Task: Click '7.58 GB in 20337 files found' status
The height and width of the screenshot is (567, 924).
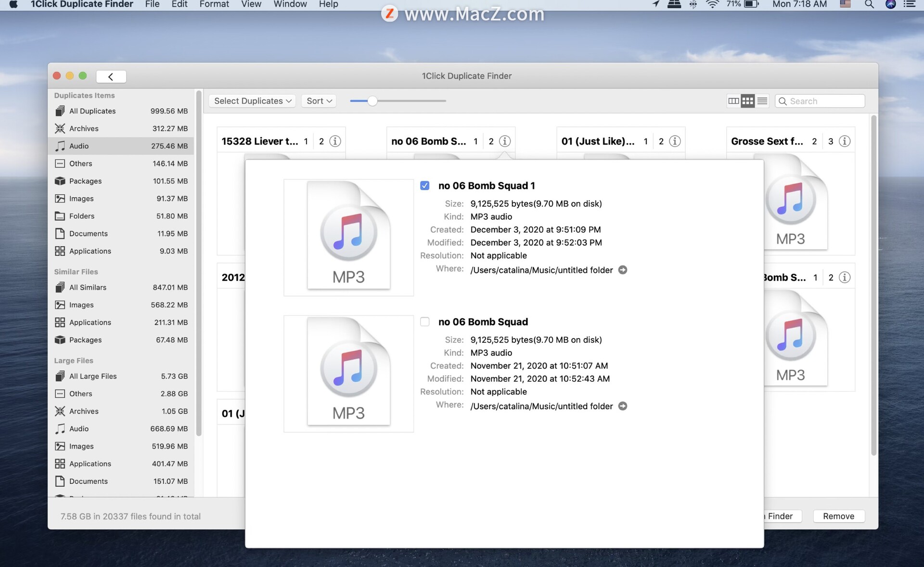Action: pos(130,517)
